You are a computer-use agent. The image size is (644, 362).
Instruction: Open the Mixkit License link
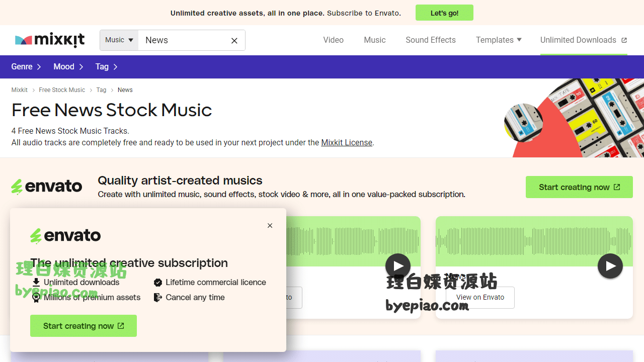[347, 143]
